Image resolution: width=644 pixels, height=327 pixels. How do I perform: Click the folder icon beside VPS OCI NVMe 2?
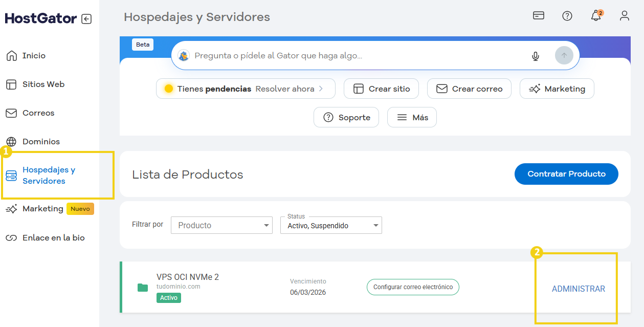click(142, 287)
